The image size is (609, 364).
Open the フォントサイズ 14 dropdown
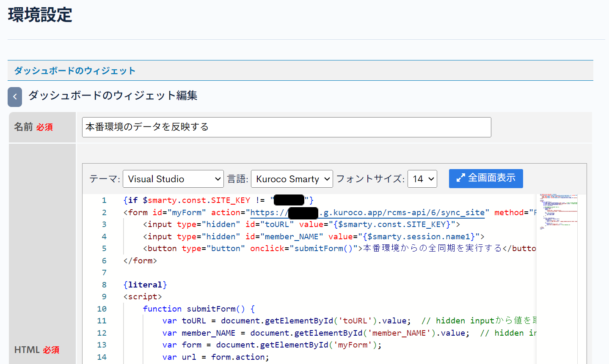point(422,179)
